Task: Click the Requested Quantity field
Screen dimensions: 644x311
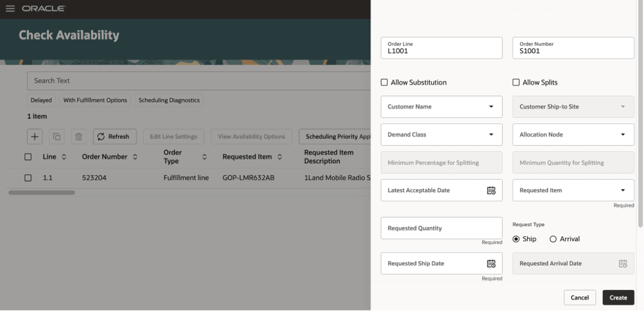Action: [441, 228]
